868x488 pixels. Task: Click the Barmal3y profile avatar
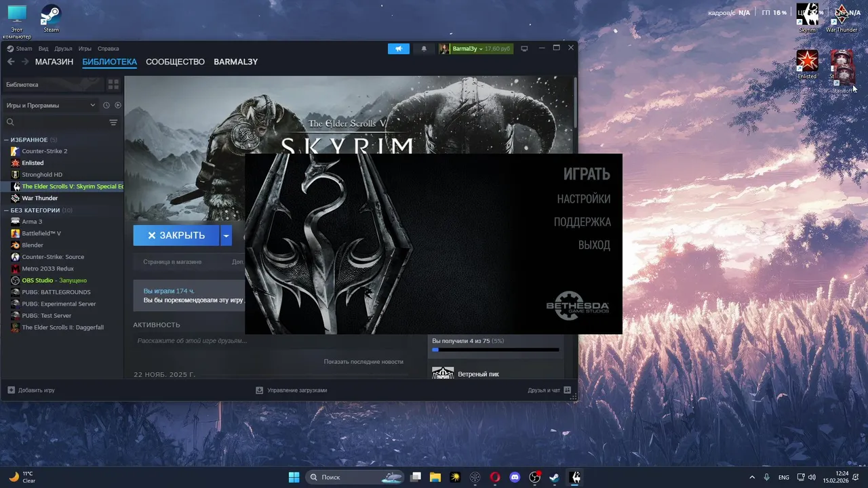(x=443, y=49)
